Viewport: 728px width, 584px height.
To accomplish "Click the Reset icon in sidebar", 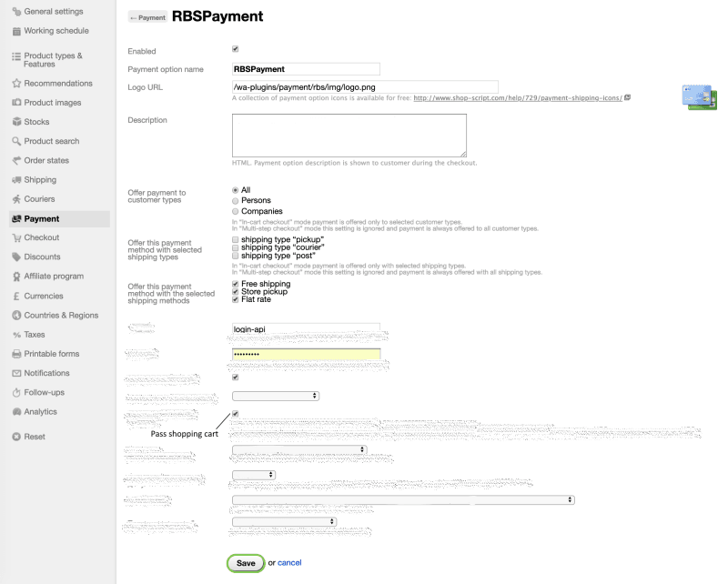I will tap(16, 437).
